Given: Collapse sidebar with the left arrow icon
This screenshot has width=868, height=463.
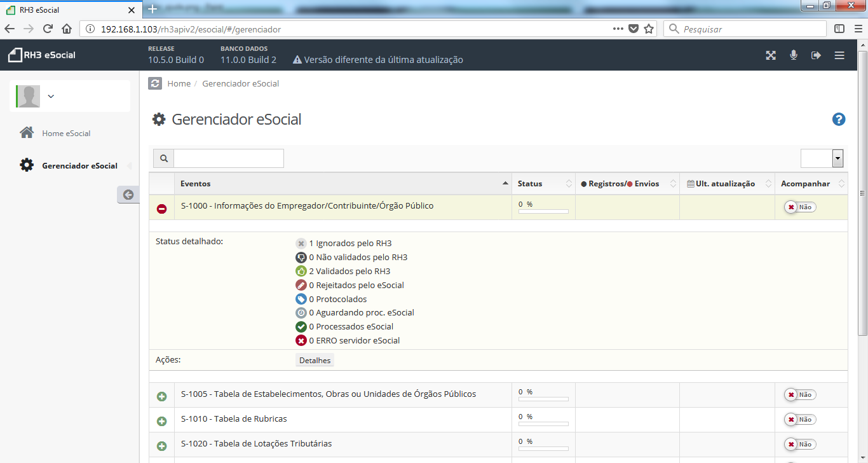Looking at the screenshot, I should pyautogui.click(x=128, y=195).
